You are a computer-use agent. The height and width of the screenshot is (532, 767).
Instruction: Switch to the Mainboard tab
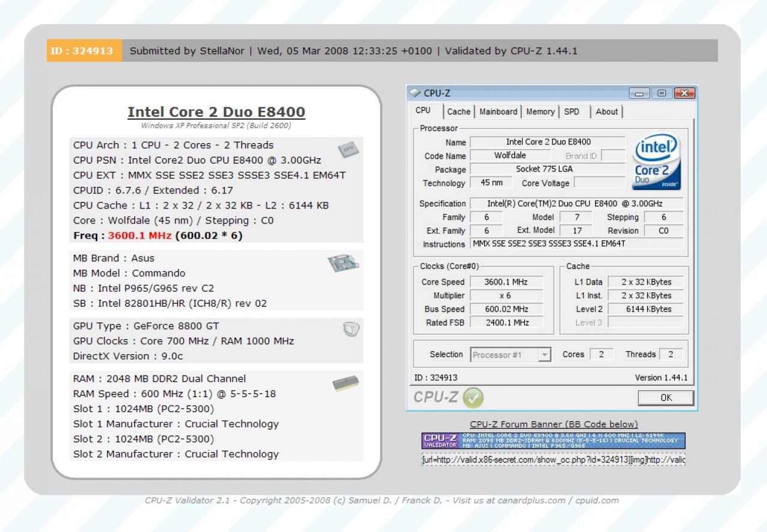(498, 111)
